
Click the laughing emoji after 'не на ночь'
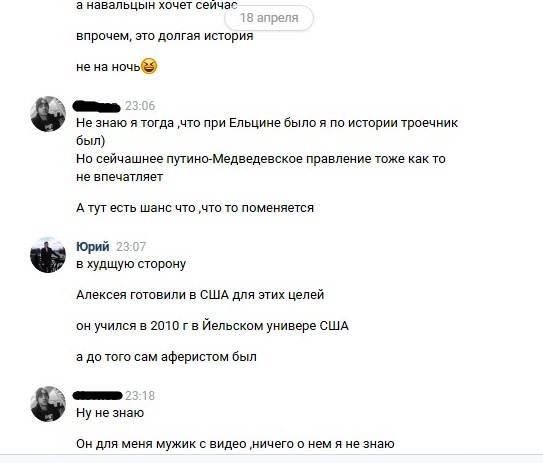pyautogui.click(x=149, y=66)
